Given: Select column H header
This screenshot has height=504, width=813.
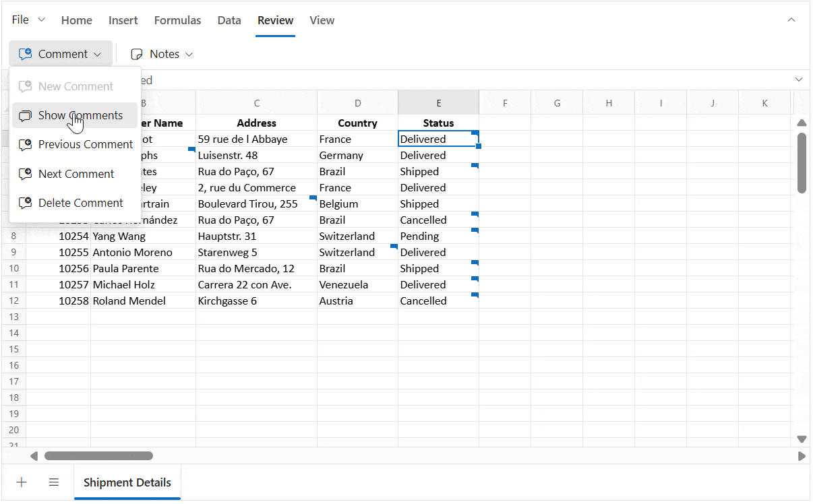Looking at the screenshot, I should click(x=609, y=103).
